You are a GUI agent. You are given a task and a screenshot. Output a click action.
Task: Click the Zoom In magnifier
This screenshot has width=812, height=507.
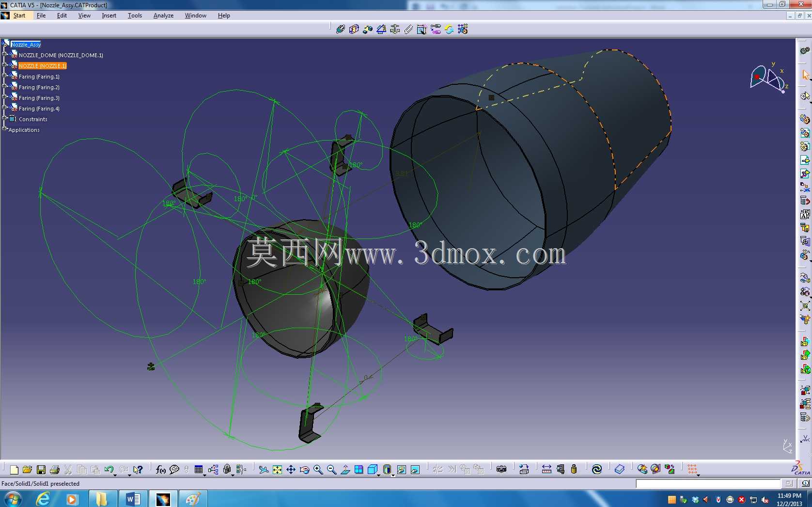tap(318, 469)
